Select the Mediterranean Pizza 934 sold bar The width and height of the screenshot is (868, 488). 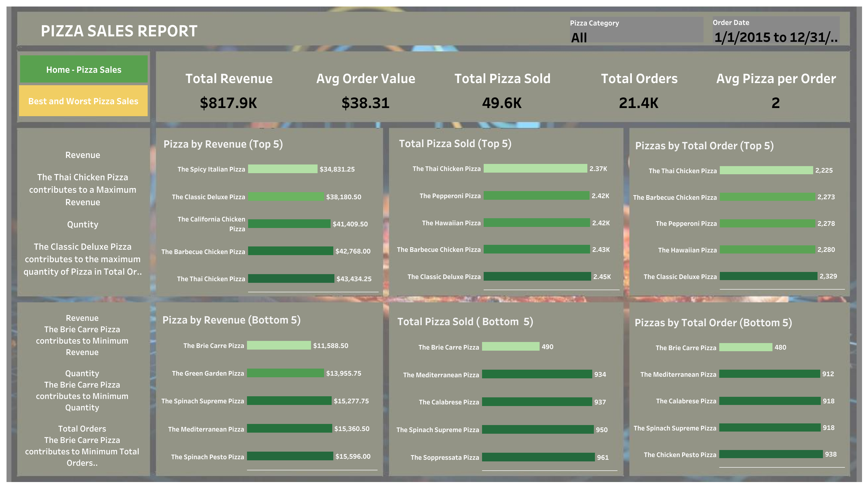click(x=537, y=374)
